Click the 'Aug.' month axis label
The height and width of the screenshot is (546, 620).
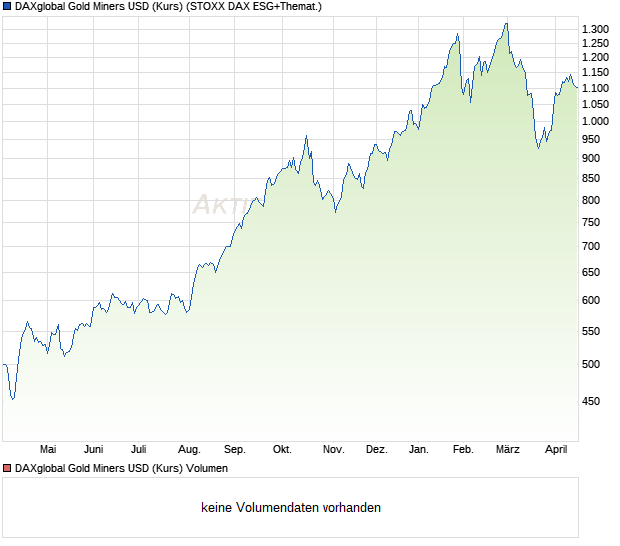click(189, 450)
